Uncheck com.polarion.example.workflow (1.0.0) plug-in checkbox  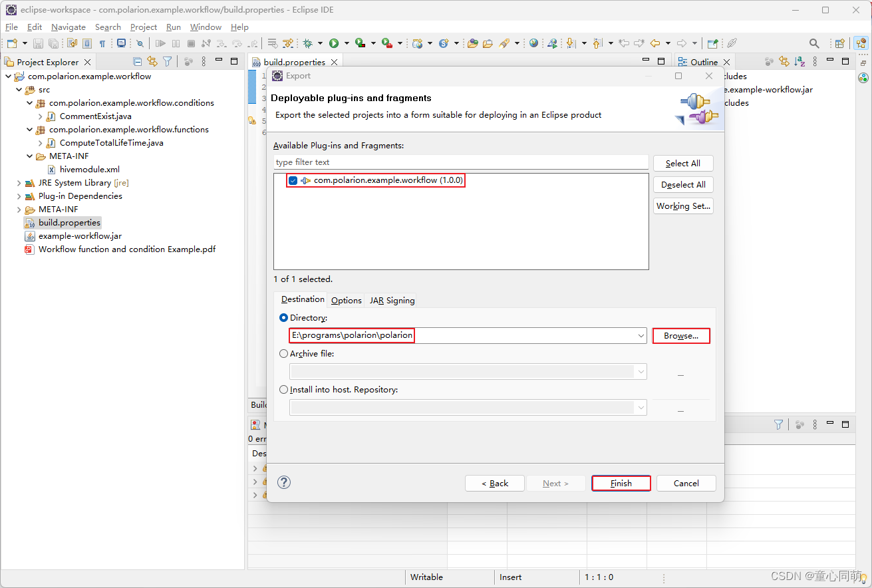[x=293, y=180]
